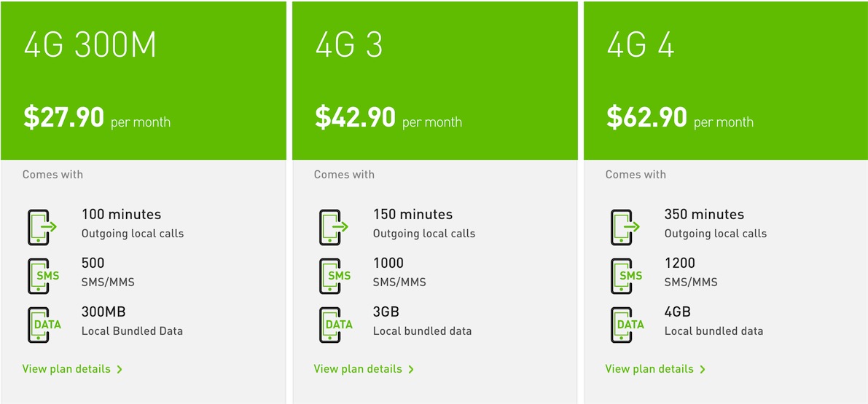The width and height of the screenshot is (868, 404).
Task: Click the $42.90 per month price
Action: [x=388, y=118]
